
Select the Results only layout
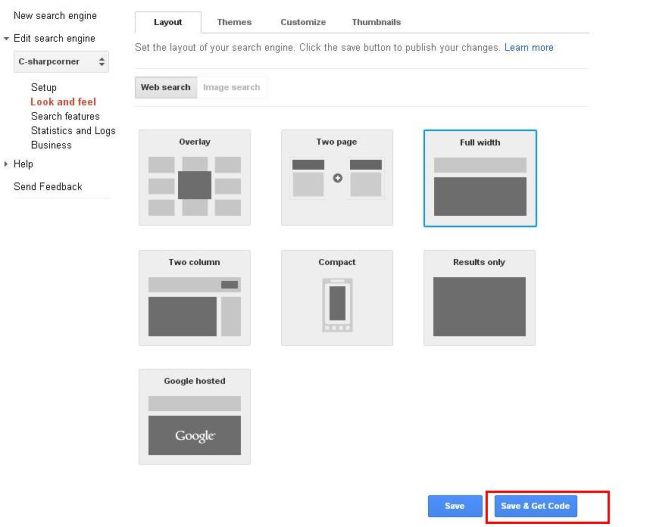479,298
